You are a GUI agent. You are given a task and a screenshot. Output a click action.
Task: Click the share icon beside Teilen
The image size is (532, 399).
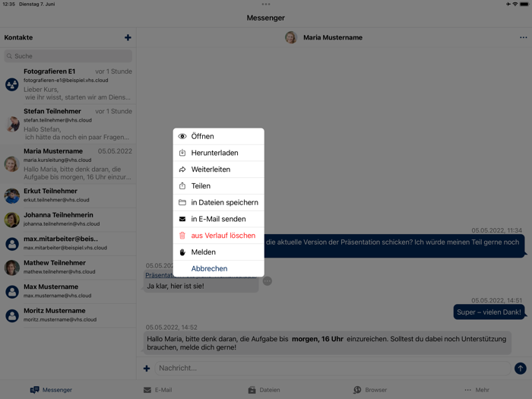click(x=182, y=186)
